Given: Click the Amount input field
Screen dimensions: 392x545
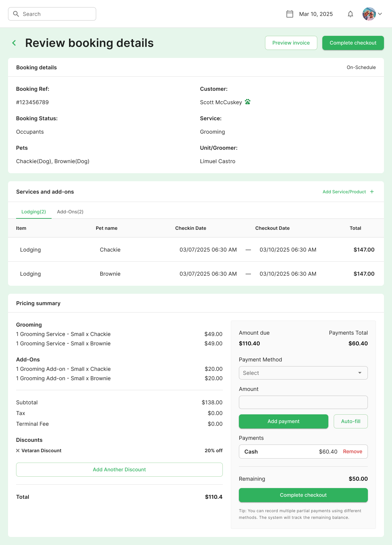Looking at the screenshot, I should (x=303, y=402).
